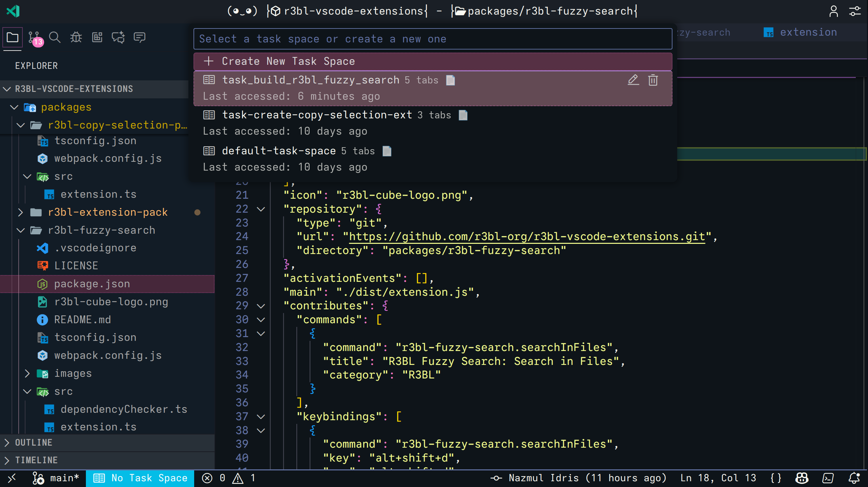Select the default-task-space entry

[x=278, y=151]
